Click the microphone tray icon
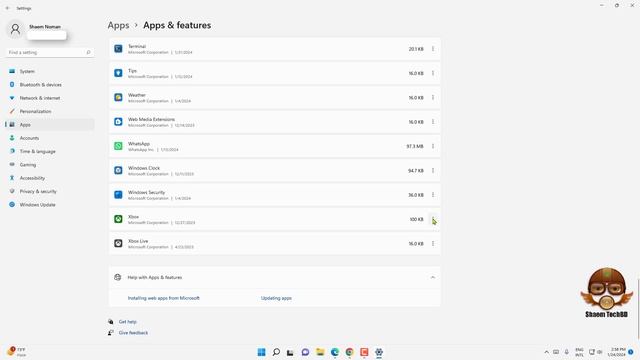Screen dimensions: 640x360 click(x=567, y=352)
